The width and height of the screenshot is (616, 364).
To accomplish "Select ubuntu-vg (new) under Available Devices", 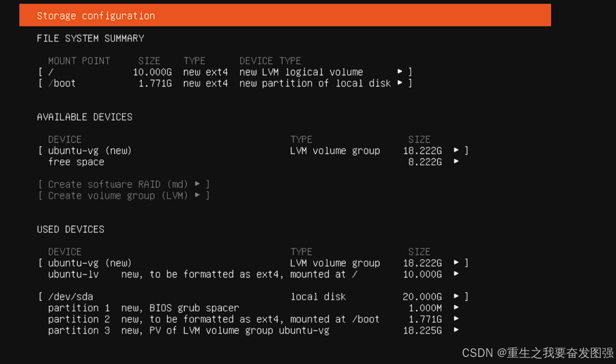I will click(253, 150).
